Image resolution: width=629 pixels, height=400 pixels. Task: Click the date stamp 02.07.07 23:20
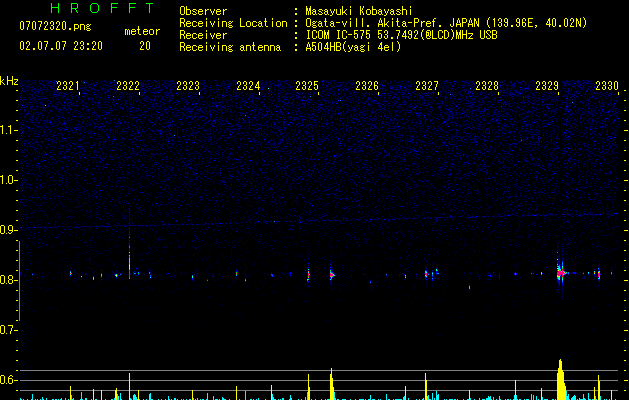click(61, 46)
